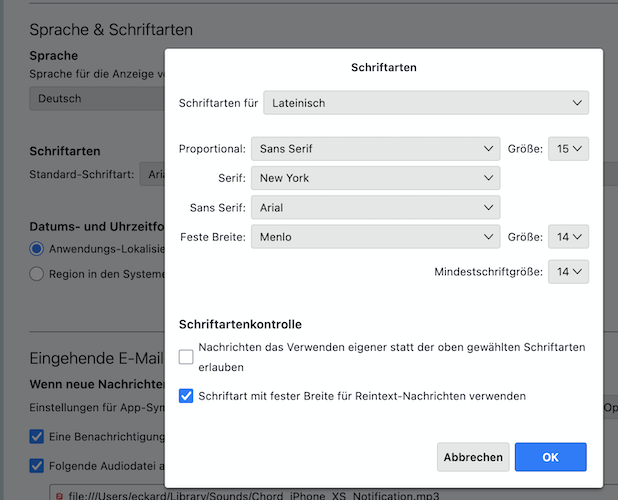Enable 'Nachrichten das Verwenden eigener' fonts checkbox
Viewport: 618px width, 500px height.
click(186, 357)
